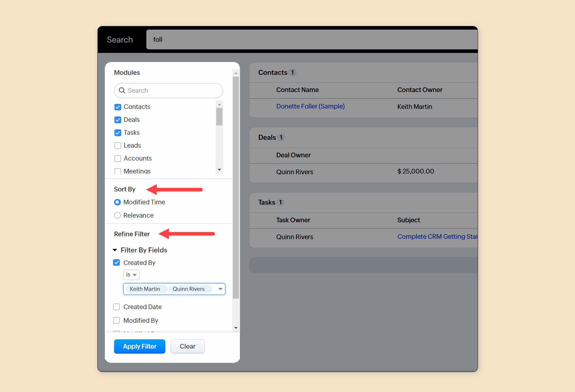Open Complete CRM Getting Started task link
The image size is (575, 392).
coord(437,237)
